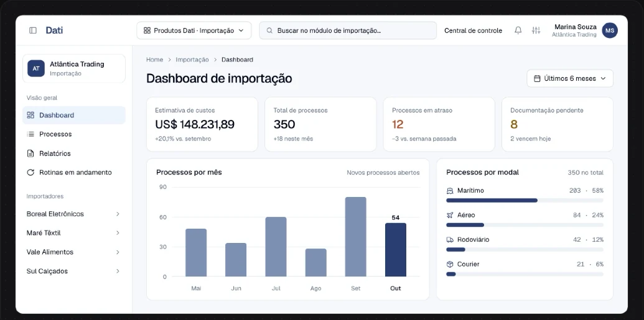This screenshot has width=644, height=320.
Task: Click the 42 · 12% value
Action: click(x=589, y=240)
